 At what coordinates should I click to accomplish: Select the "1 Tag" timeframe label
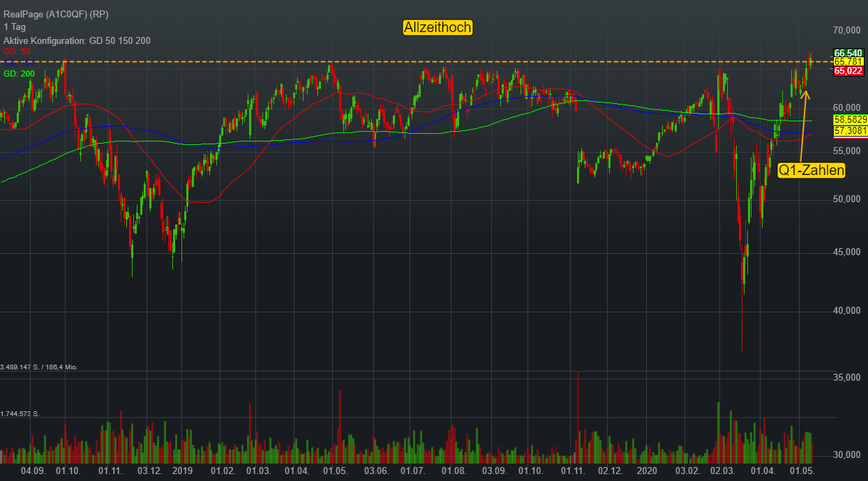pos(14,27)
